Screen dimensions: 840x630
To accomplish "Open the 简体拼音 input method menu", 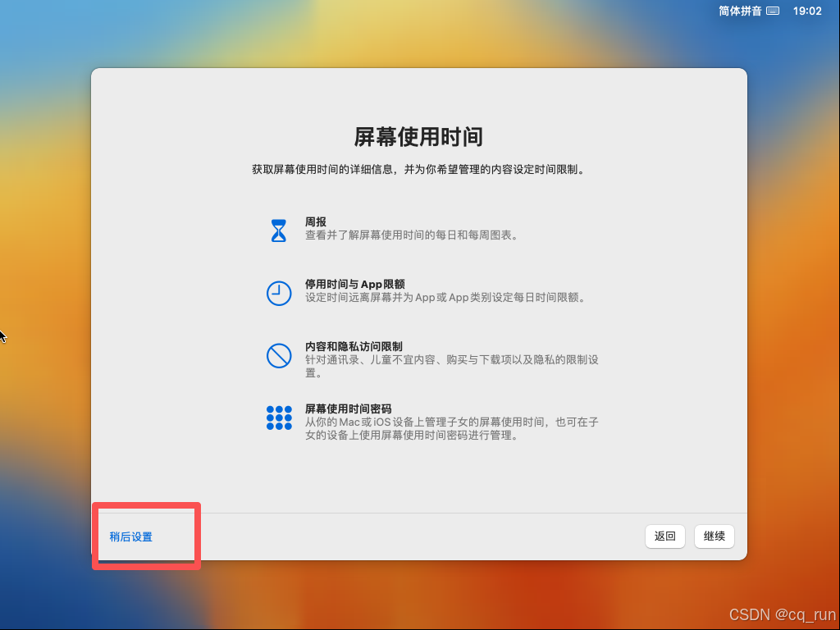I will coord(740,11).
